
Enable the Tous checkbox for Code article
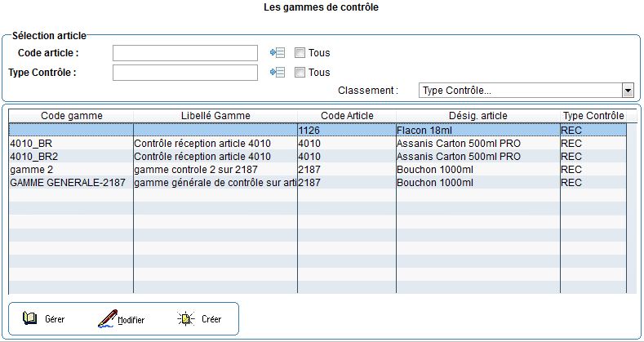pyautogui.click(x=300, y=53)
